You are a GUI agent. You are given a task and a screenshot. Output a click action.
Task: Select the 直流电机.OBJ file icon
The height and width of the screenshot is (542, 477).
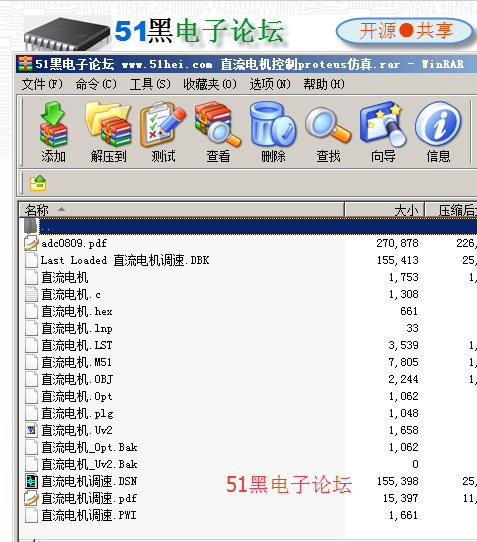(31, 379)
